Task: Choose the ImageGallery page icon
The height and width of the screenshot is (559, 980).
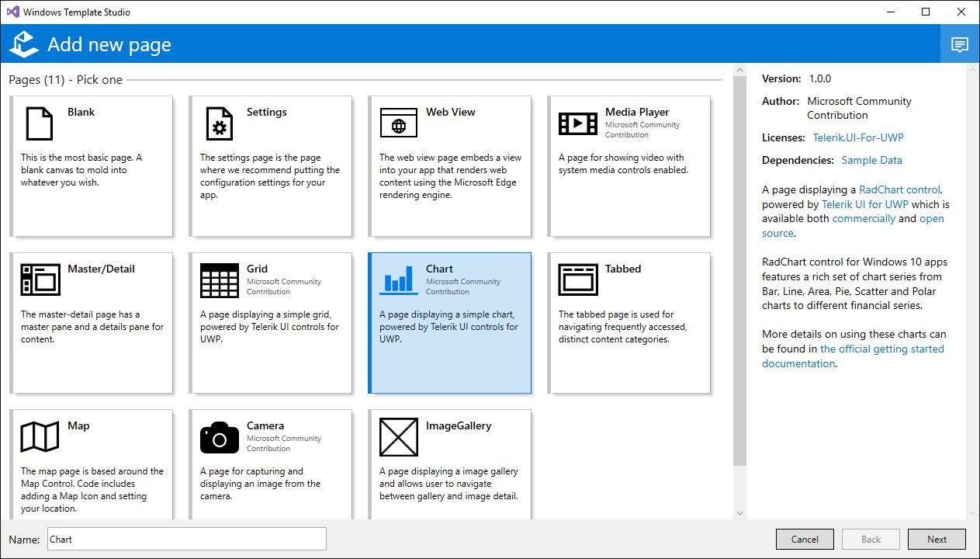Action: pos(398,436)
